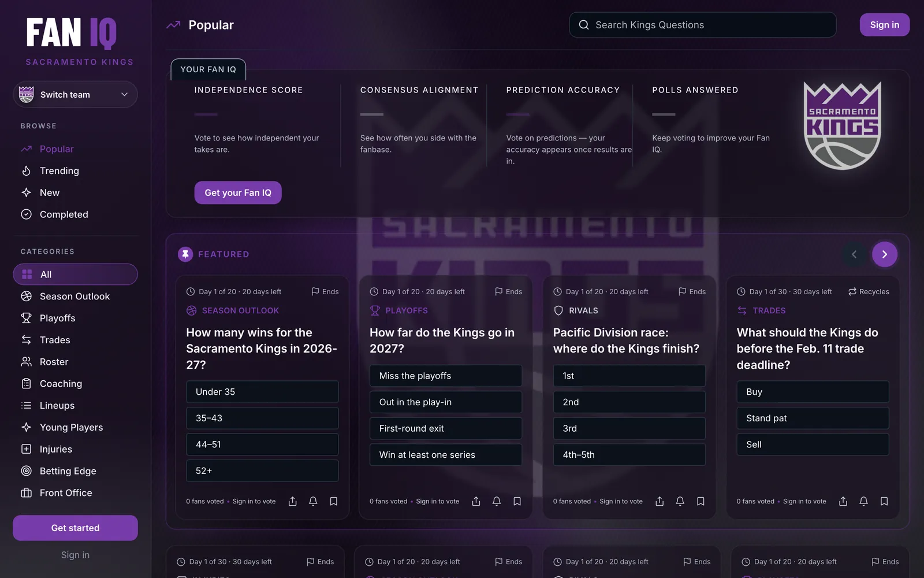Click bell icon on Rivals card
Image resolution: width=924 pixels, height=578 pixels.
click(x=680, y=501)
